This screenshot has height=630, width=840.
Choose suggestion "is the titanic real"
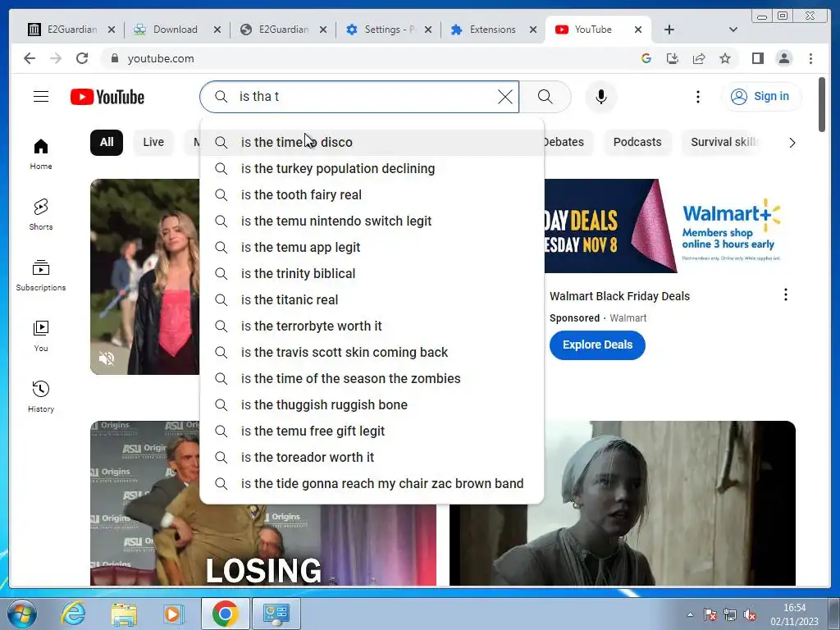pyautogui.click(x=372, y=300)
